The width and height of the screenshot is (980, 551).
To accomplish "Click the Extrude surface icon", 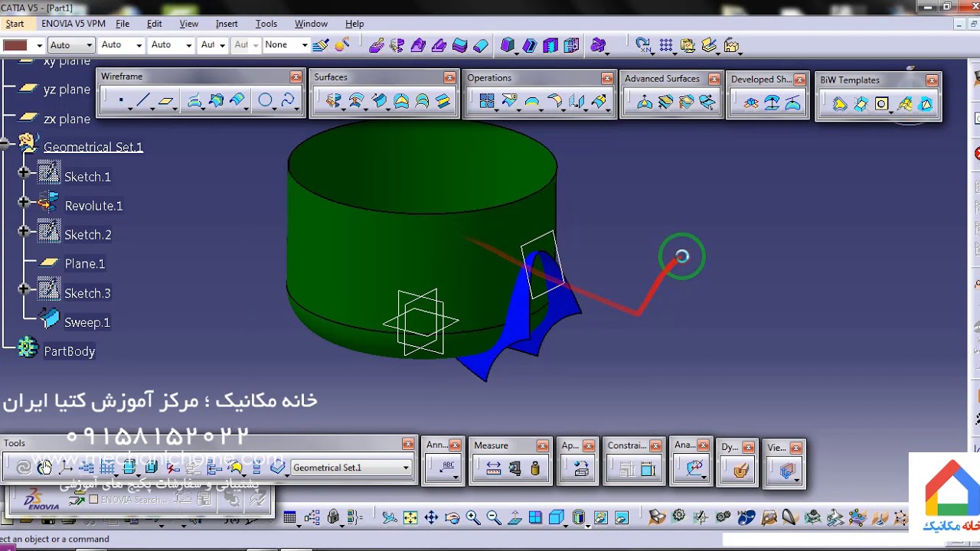I will pyautogui.click(x=333, y=101).
